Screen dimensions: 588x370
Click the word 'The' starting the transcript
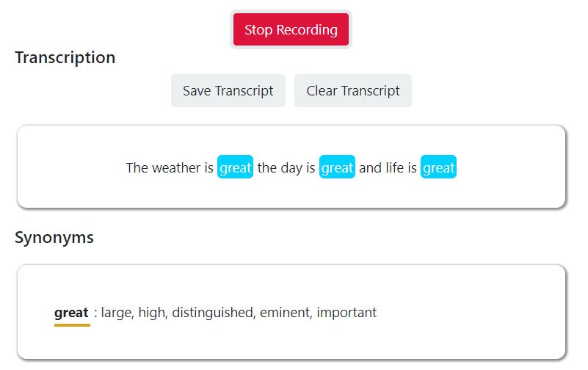(x=137, y=168)
